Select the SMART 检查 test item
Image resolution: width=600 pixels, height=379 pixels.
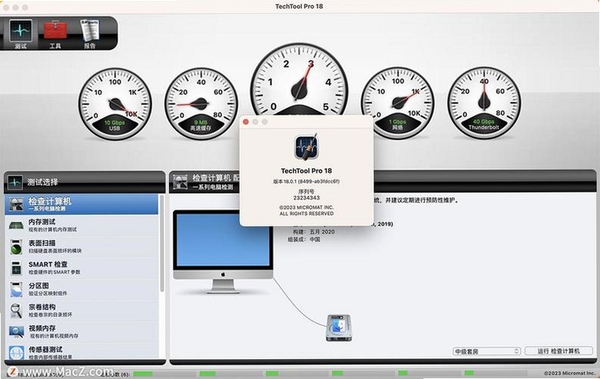point(82,268)
